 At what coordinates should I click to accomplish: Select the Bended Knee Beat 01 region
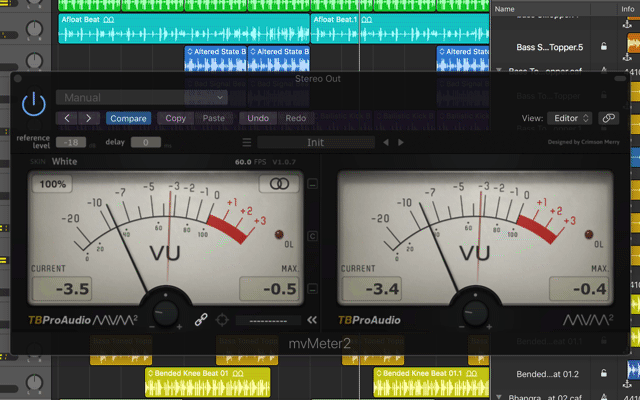click(207, 382)
